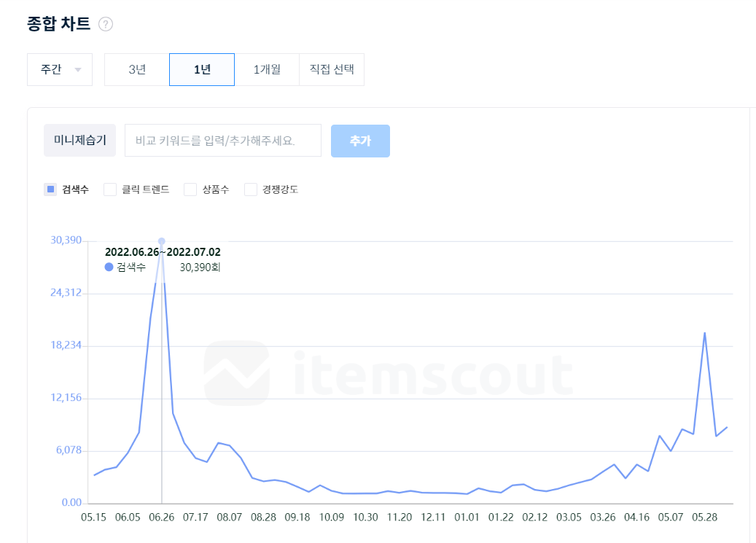
Task: Click the 01.01 x-axis date label
Action: 467,517
